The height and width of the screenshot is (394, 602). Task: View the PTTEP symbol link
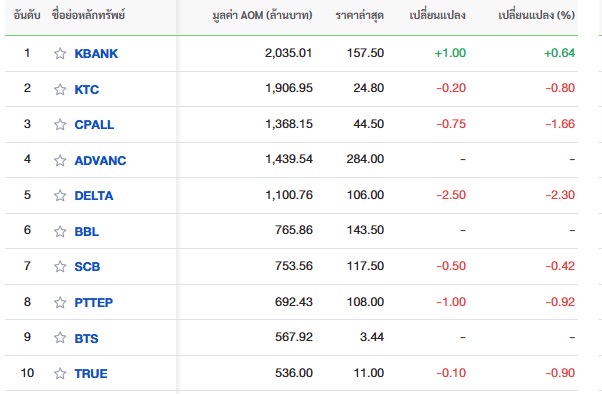tap(94, 302)
